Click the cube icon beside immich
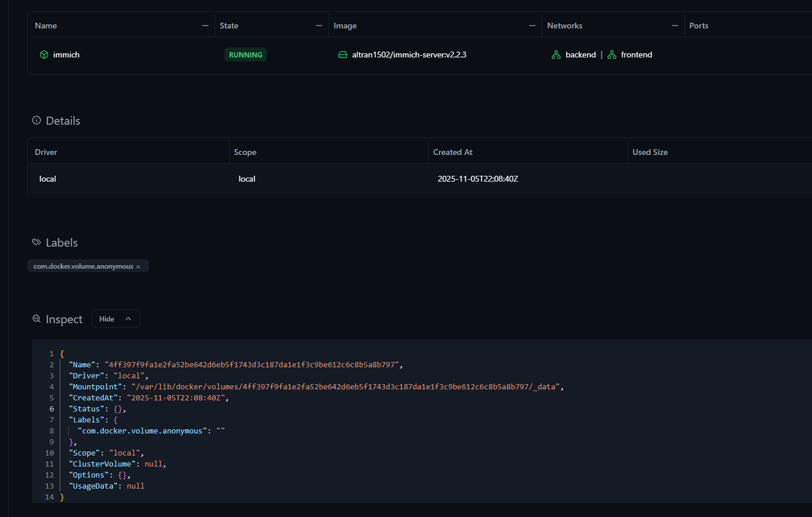This screenshot has height=517, width=812. point(44,55)
